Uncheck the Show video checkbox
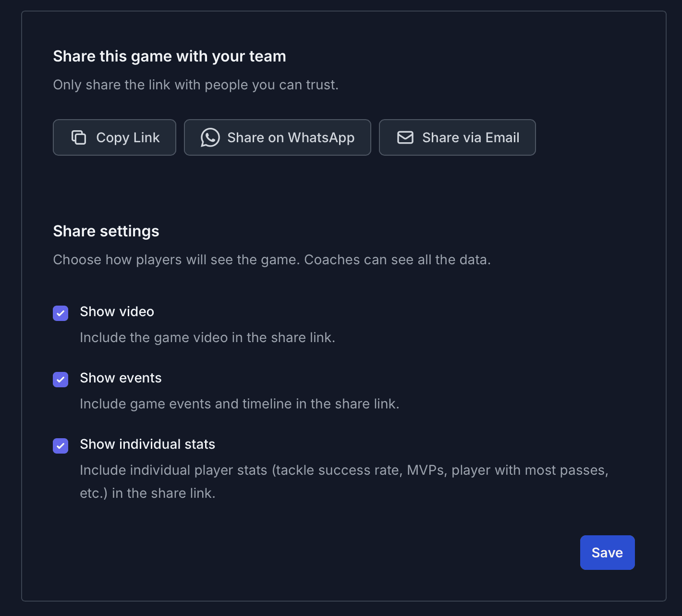 61,313
